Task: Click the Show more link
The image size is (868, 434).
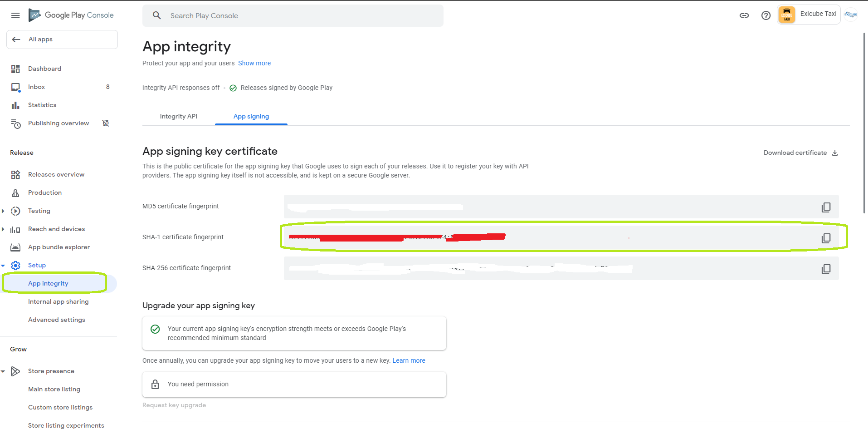Action: (x=254, y=63)
